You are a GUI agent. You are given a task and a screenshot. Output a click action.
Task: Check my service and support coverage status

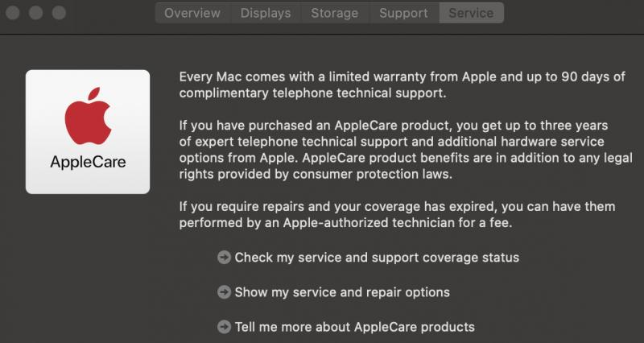coord(377,258)
